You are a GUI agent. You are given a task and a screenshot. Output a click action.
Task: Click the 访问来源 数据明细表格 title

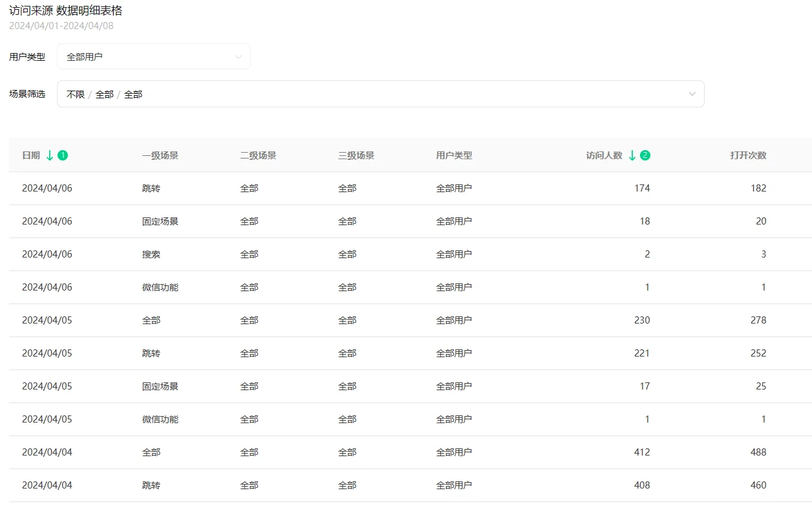(x=65, y=10)
